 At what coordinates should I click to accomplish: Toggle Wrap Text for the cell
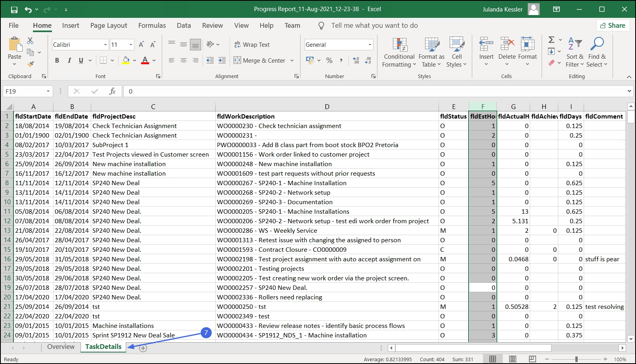[252, 44]
